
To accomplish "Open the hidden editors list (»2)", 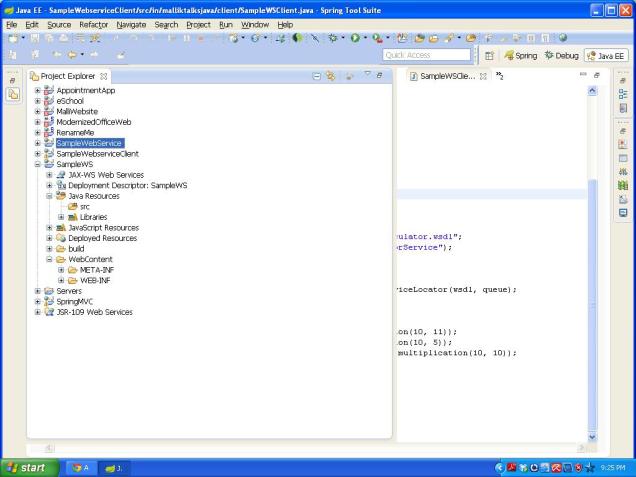I will (500, 76).
